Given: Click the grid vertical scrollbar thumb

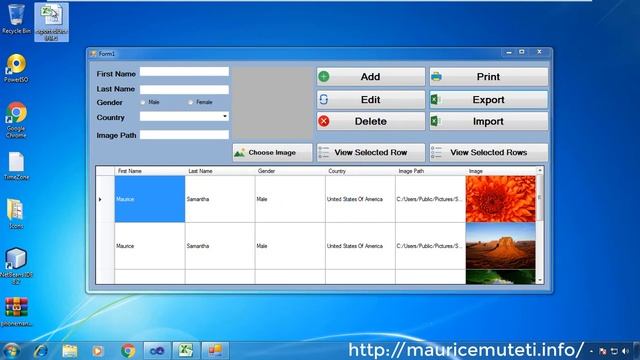Looking at the screenshot, I should 540,198.
